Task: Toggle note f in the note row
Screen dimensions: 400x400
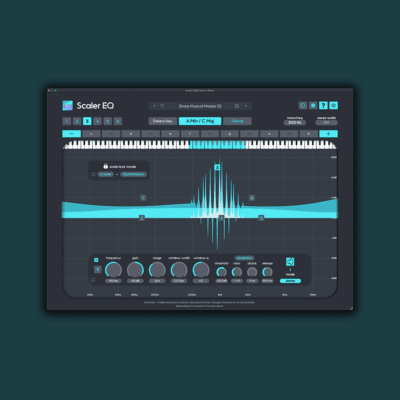Action: [x=190, y=134]
